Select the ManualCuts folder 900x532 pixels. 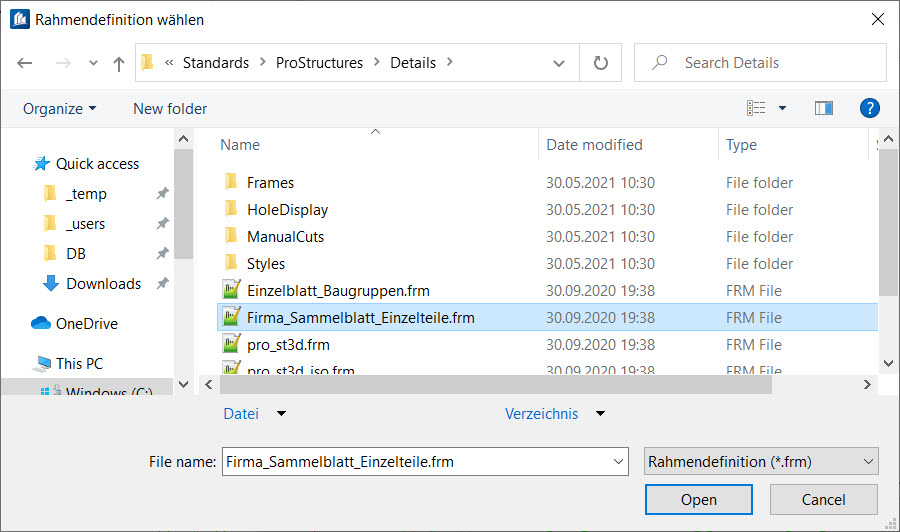pyautogui.click(x=285, y=236)
